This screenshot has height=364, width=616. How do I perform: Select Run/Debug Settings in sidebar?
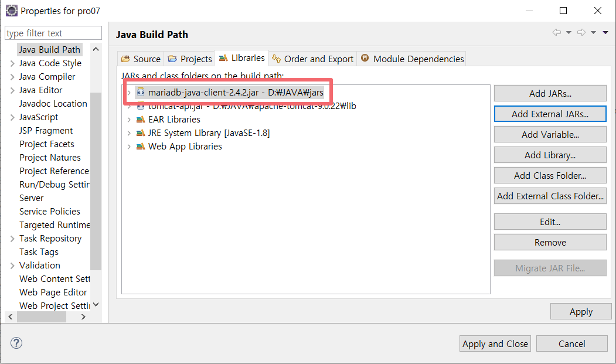tap(54, 185)
